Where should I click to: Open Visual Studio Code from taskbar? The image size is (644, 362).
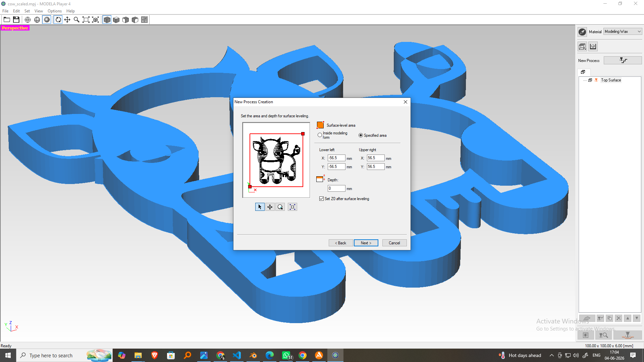[237, 355]
